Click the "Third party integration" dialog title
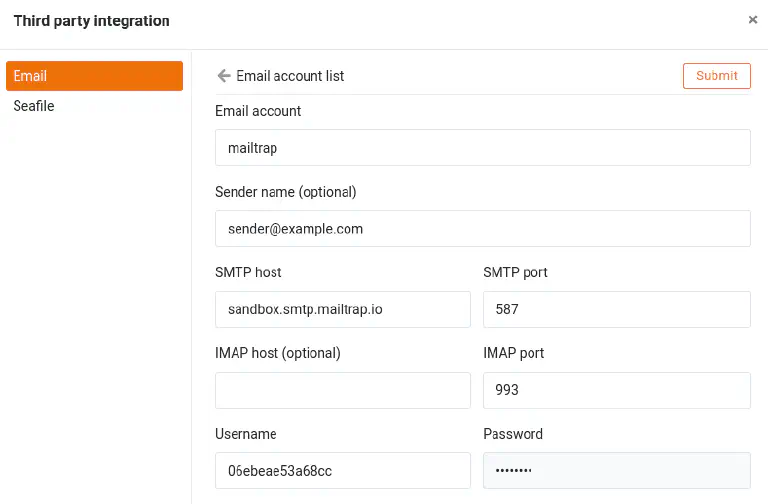 [91, 21]
